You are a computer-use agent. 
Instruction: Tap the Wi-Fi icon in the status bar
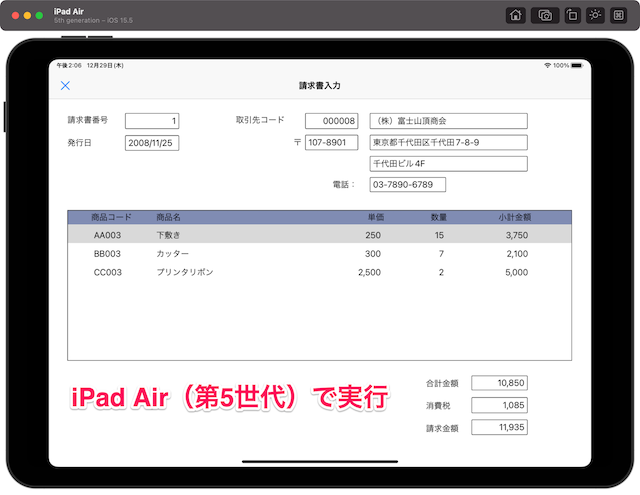(x=548, y=65)
